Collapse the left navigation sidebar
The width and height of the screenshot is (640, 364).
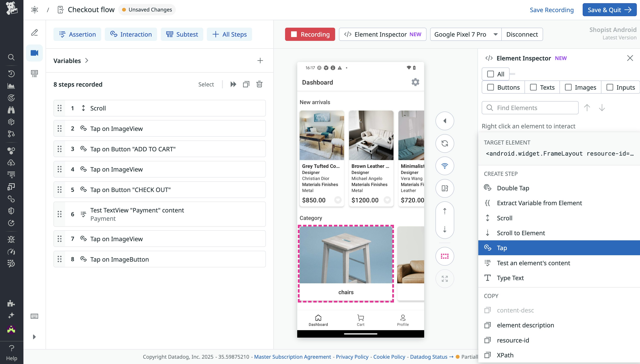34,337
